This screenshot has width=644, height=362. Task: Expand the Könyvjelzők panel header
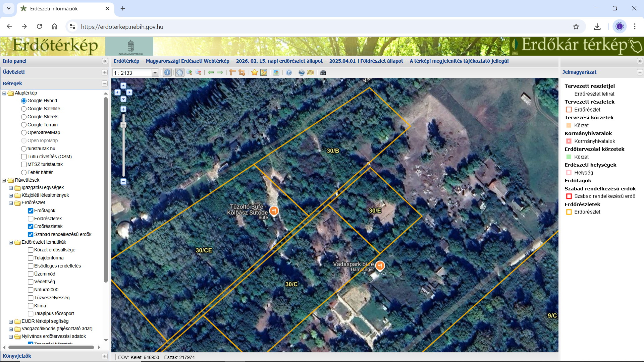pyautogui.click(x=105, y=356)
